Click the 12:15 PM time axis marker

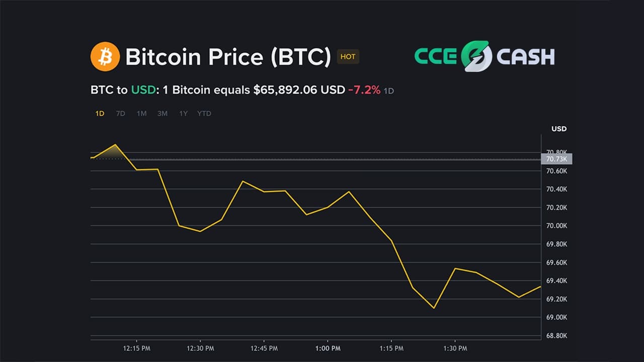click(137, 348)
